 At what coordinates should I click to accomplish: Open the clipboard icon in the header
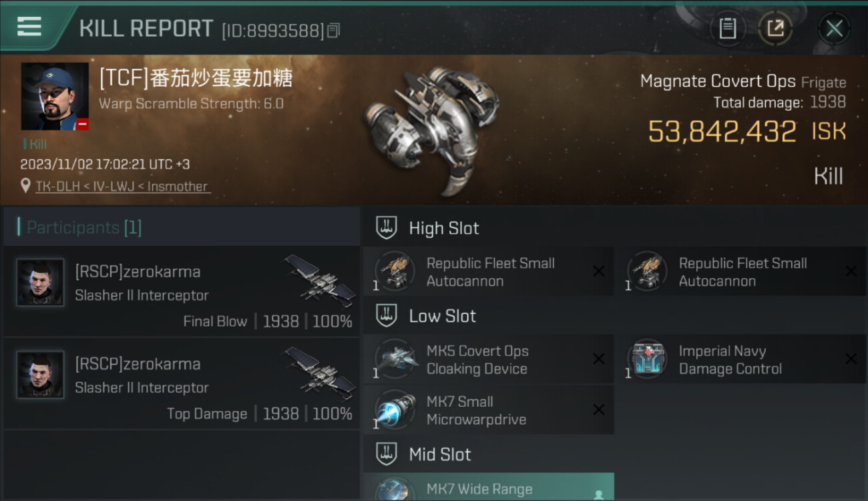pos(727,28)
